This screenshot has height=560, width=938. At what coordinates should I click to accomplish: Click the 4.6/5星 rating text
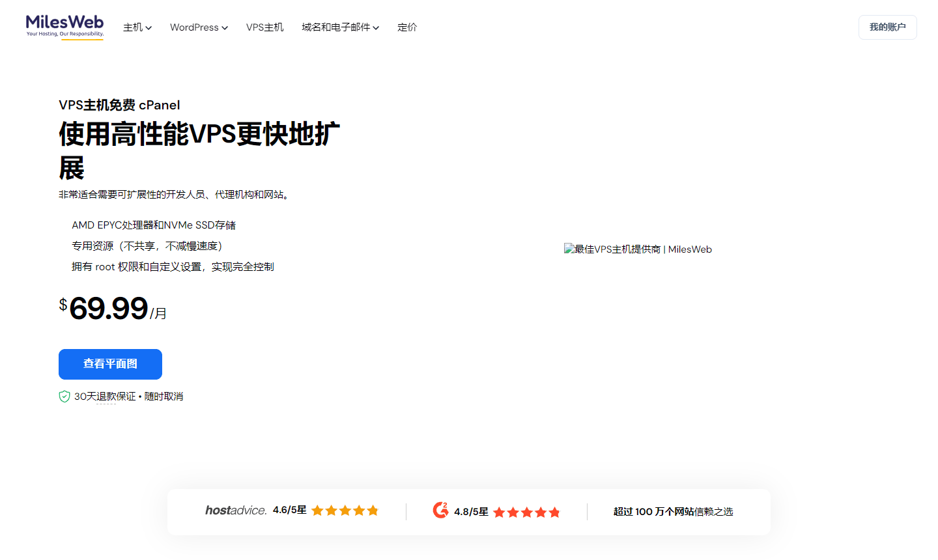pos(289,510)
